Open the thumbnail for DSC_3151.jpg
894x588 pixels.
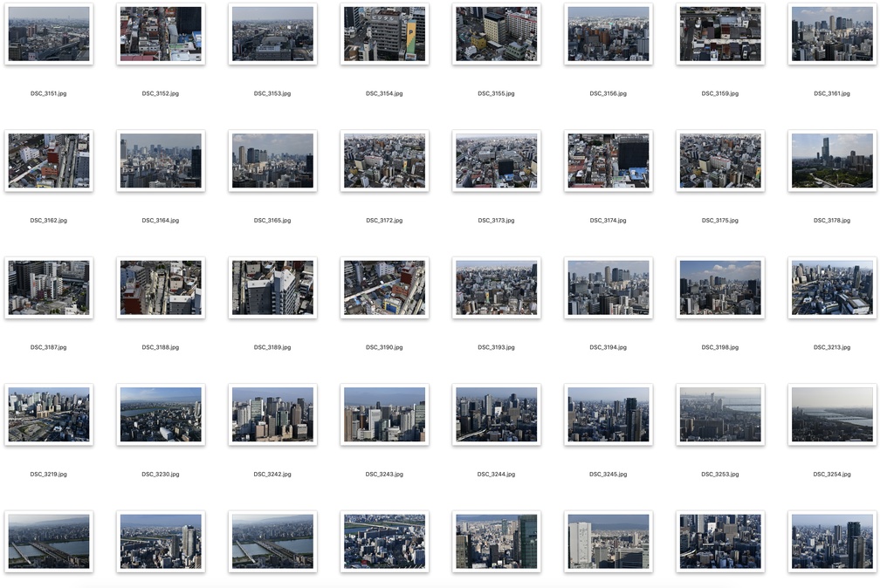tap(49, 34)
